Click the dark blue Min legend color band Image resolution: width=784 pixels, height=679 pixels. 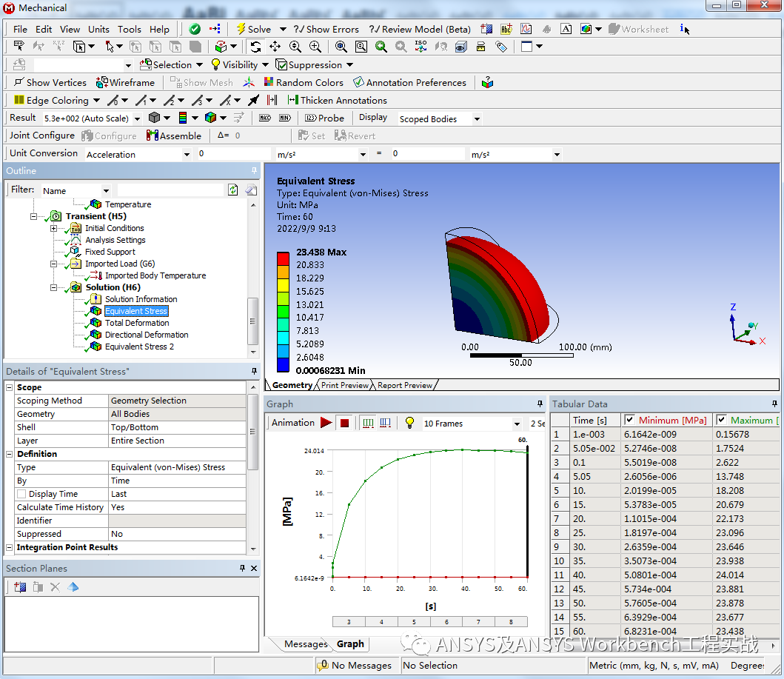tap(283, 365)
